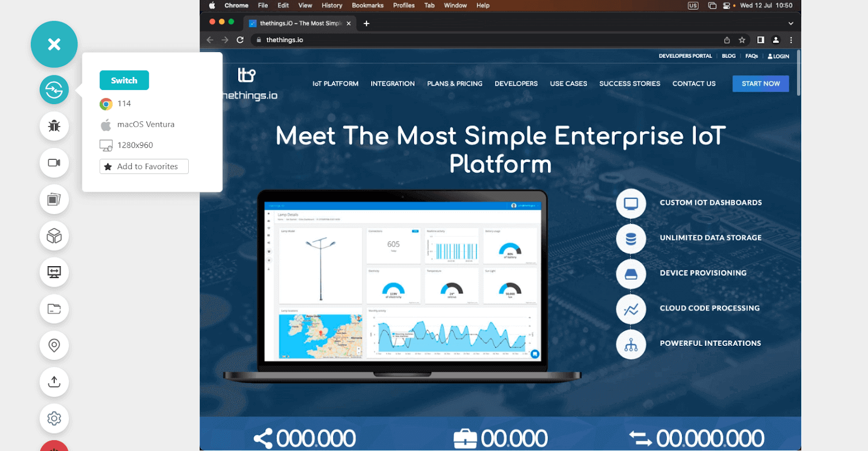The image size is (868, 451).
Task: Click the Unlimited Data Storage database icon
Action: [631, 239]
